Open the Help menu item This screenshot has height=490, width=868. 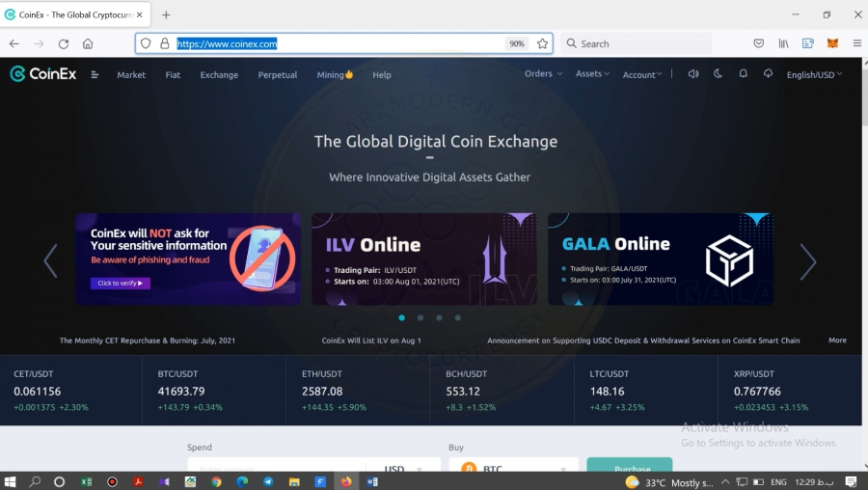pos(382,74)
